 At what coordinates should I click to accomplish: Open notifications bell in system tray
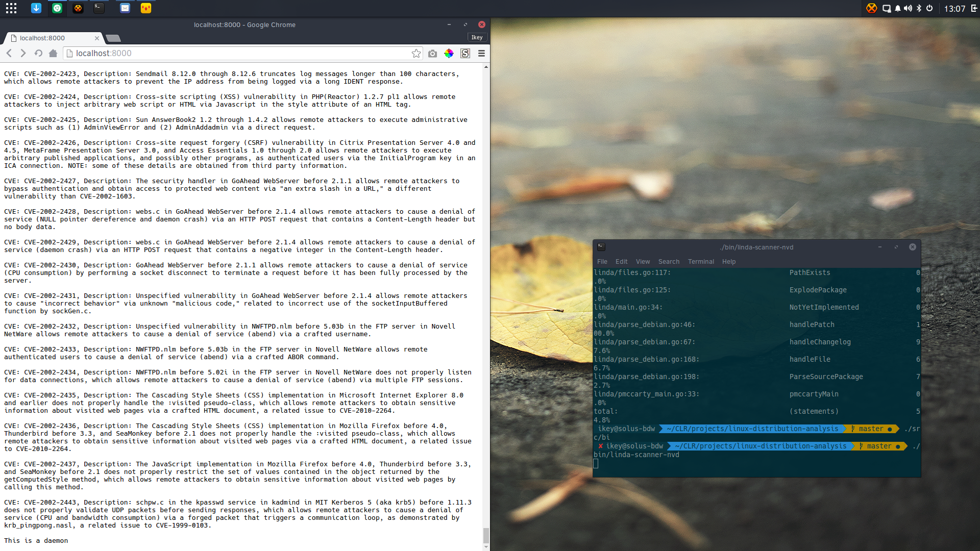click(897, 8)
